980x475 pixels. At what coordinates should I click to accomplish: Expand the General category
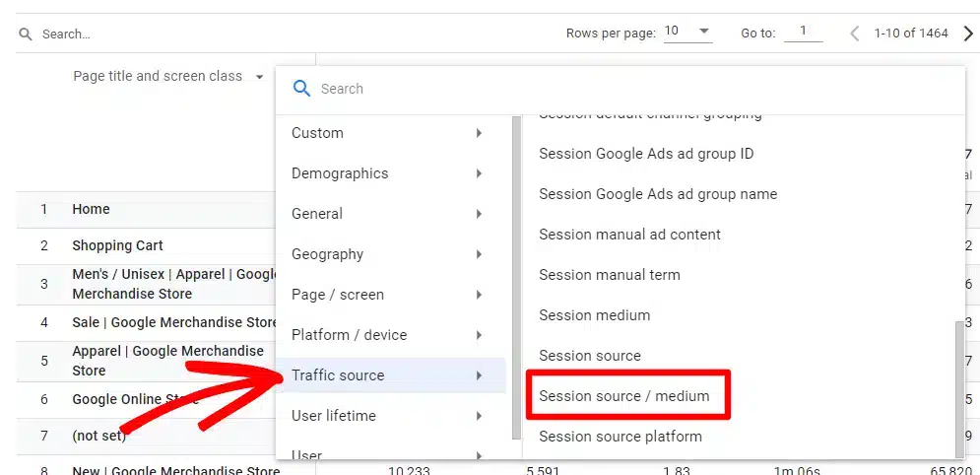click(x=390, y=214)
